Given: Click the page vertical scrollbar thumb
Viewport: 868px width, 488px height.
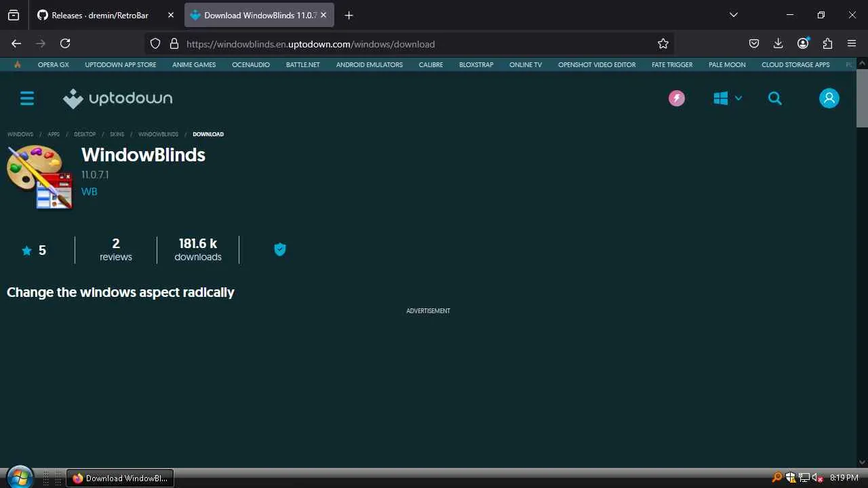Looking at the screenshot, I should 862,99.
